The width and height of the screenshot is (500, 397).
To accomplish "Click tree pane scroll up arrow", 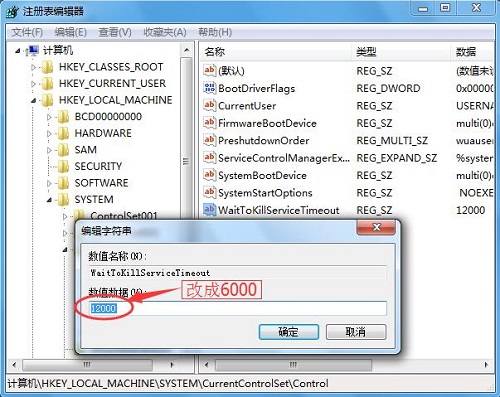I will point(187,51).
